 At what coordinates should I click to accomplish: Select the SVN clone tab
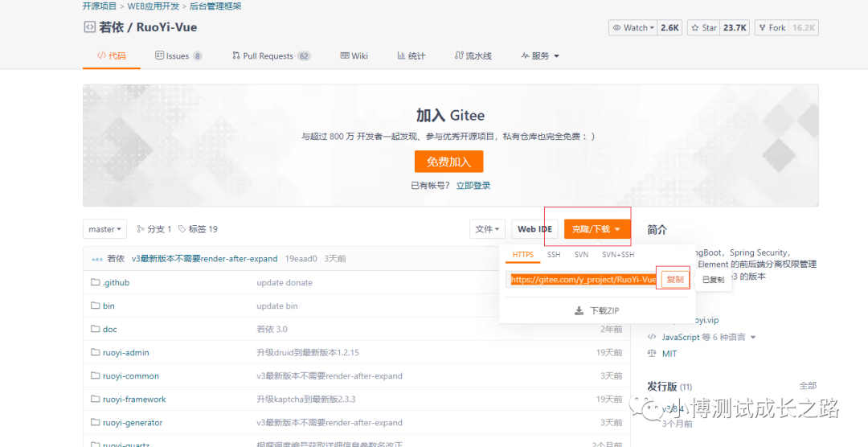[x=581, y=255]
